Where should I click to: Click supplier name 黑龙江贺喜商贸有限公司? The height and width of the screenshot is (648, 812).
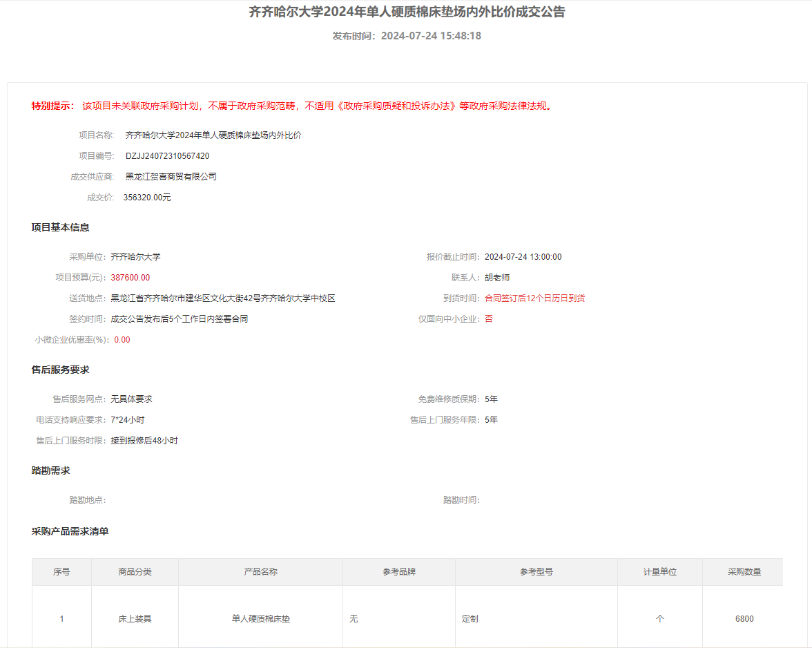pos(171,177)
